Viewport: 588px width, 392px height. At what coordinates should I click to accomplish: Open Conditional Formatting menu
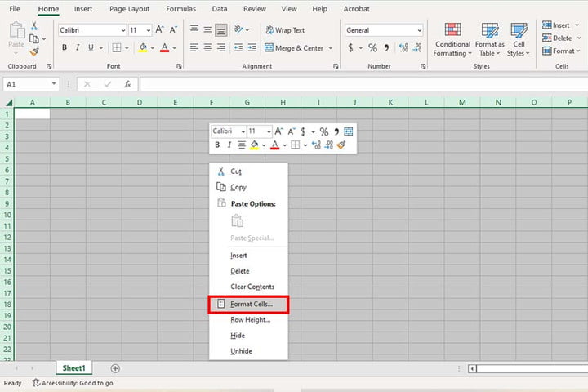[x=452, y=39]
